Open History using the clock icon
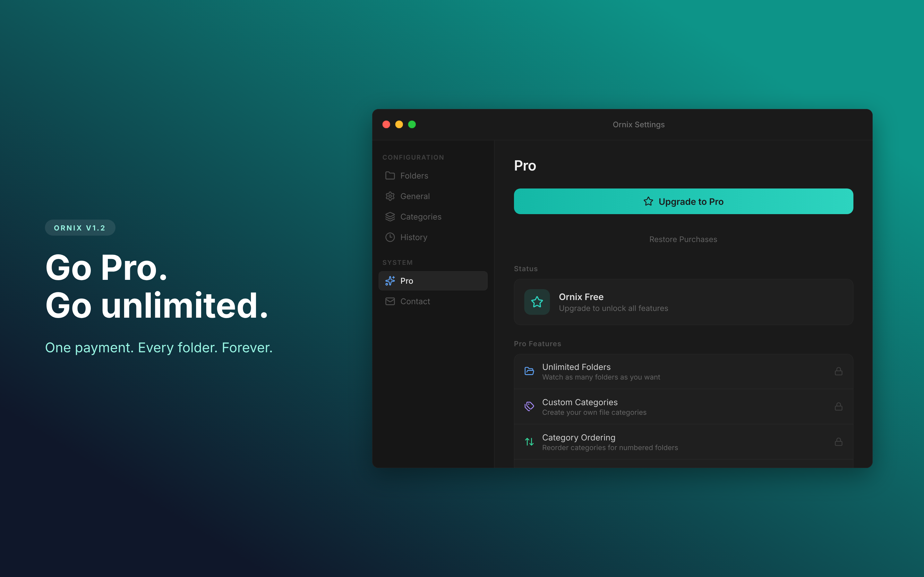The height and width of the screenshot is (577, 924). pyautogui.click(x=390, y=237)
